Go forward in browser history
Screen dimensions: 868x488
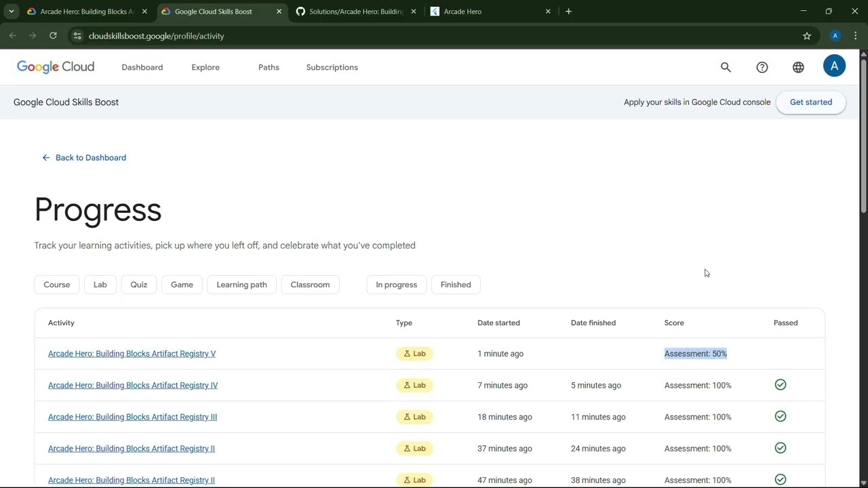click(x=33, y=36)
